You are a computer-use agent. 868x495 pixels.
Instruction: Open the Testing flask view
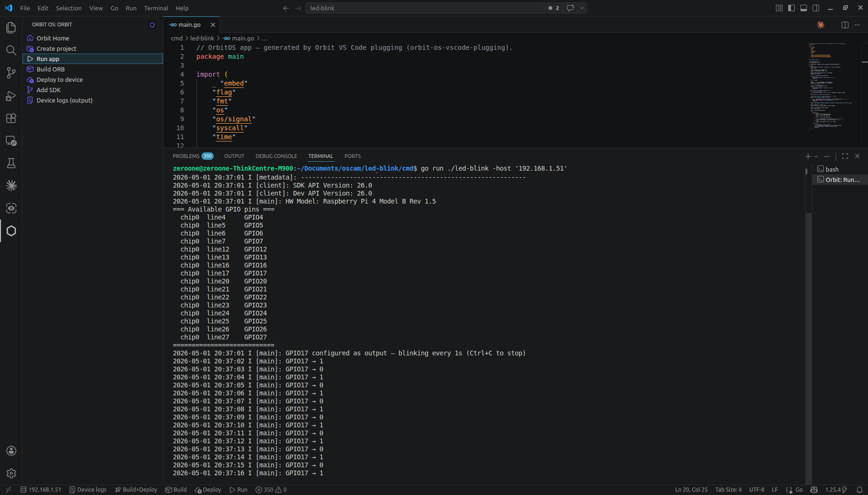(11, 163)
